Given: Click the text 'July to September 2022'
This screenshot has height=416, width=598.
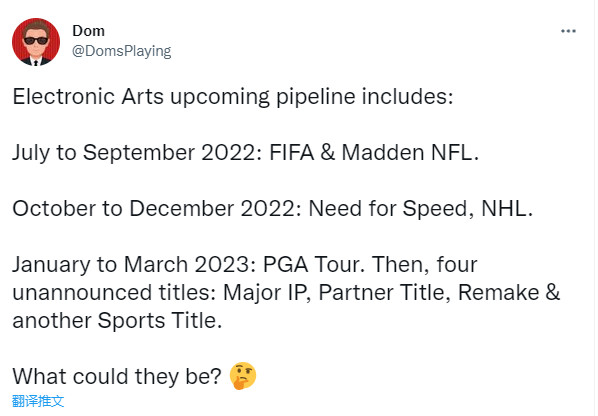Looking at the screenshot, I should [x=134, y=153].
